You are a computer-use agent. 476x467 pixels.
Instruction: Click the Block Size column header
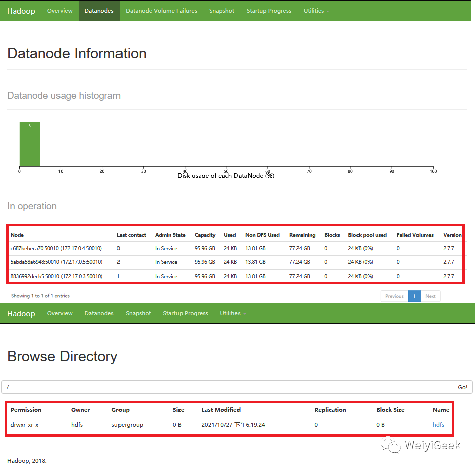(390, 410)
